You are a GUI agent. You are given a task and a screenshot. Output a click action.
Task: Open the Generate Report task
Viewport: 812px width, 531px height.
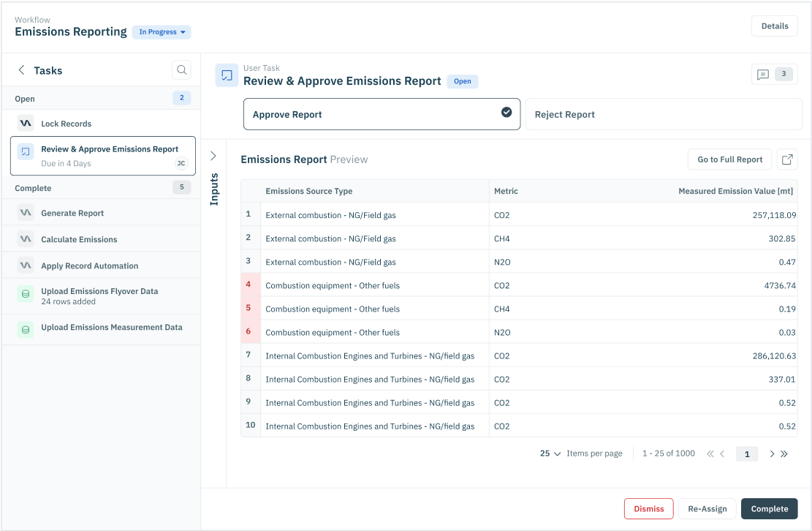102,213
